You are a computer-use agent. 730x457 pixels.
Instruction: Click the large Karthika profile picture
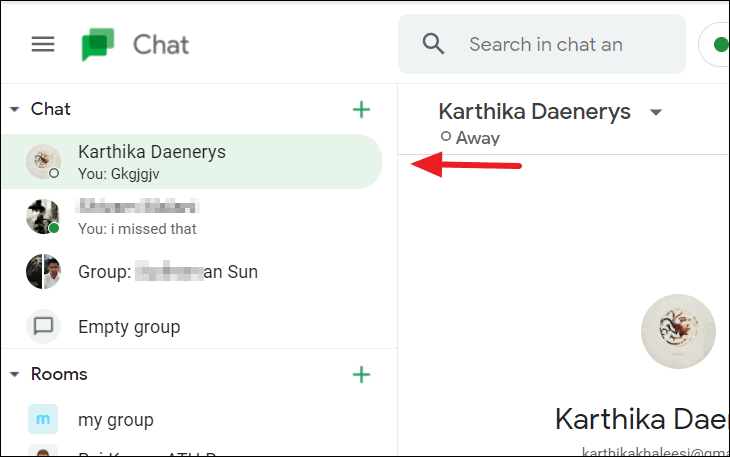tap(678, 331)
